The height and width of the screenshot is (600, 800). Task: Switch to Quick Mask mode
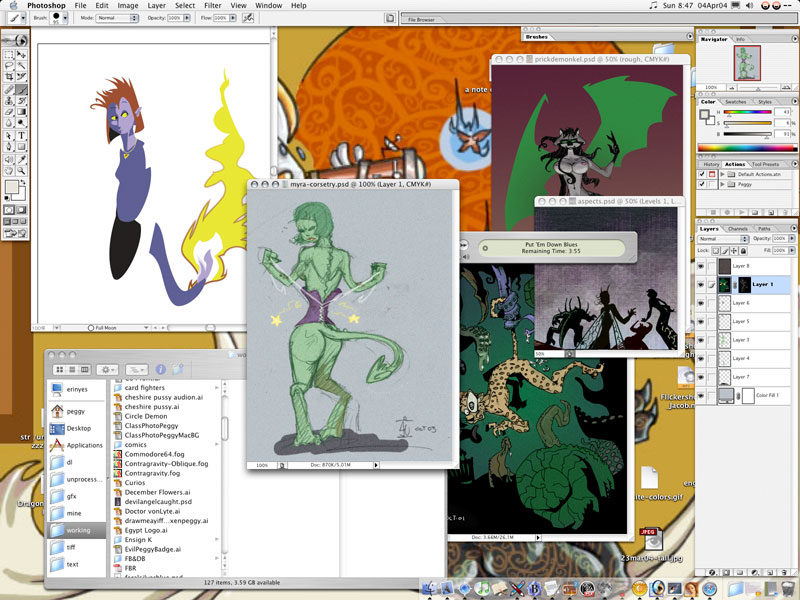click(x=21, y=210)
